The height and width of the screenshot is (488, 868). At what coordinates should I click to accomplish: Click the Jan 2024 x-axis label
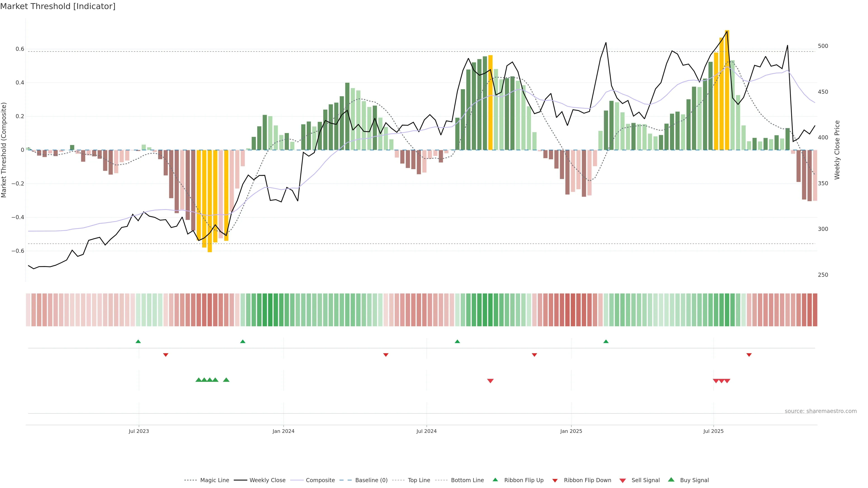pyautogui.click(x=283, y=431)
